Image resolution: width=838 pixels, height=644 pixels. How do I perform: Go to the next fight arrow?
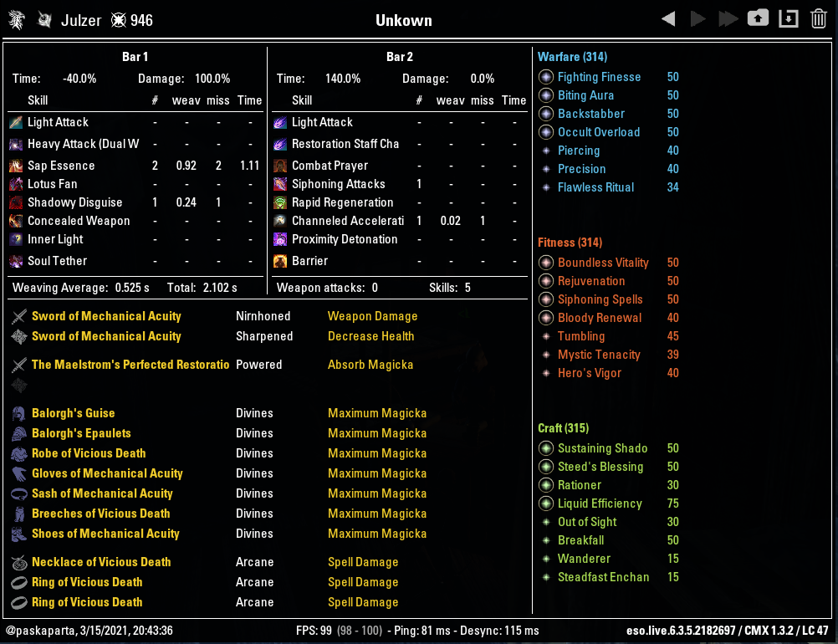coord(698,19)
